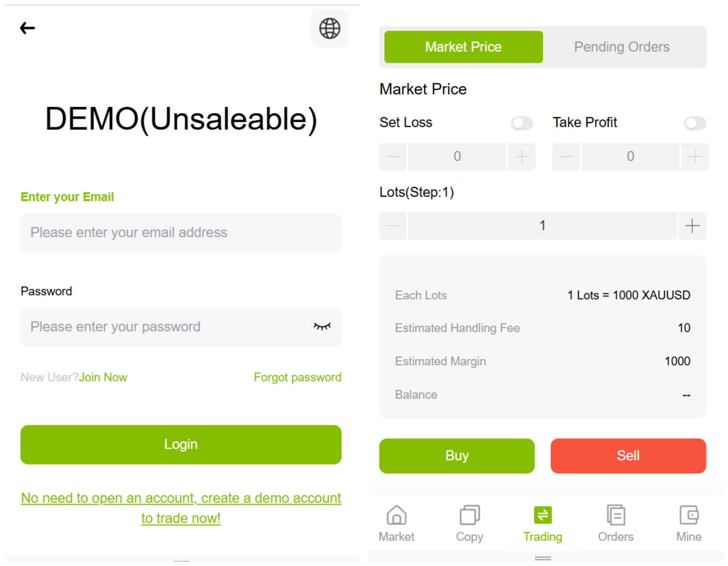Open the Market home icon
The image size is (728, 566).
pos(396,515)
